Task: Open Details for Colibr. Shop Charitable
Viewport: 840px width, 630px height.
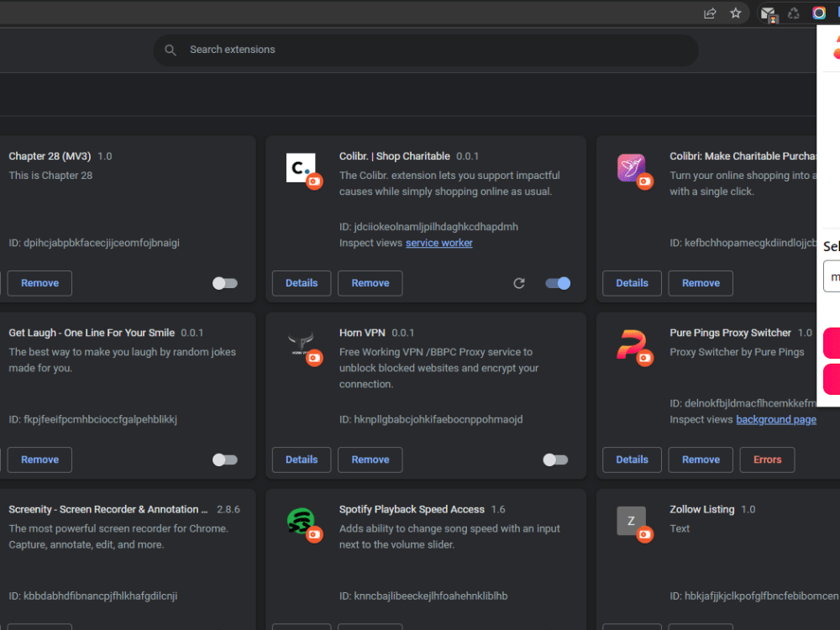Action: (302, 283)
